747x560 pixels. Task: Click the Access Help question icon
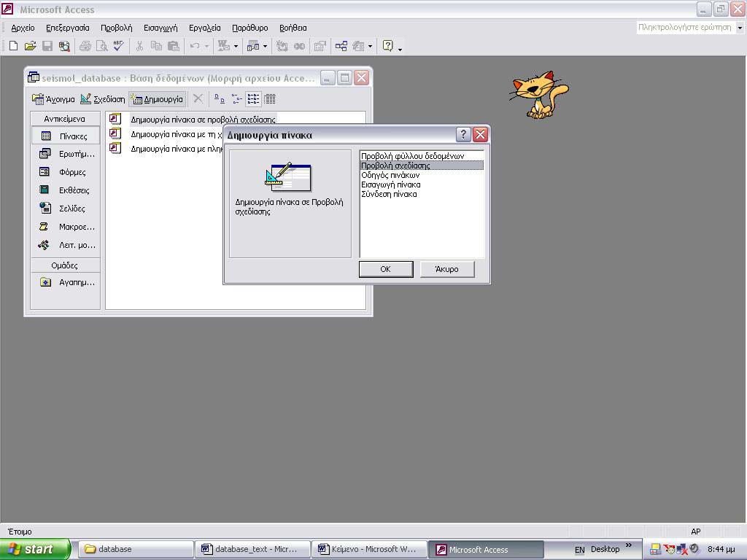(x=388, y=46)
